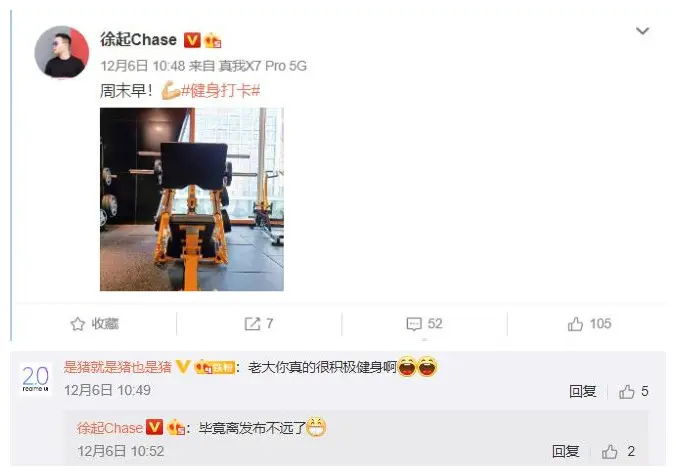Open the post options chevron dropdown

[642, 31]
